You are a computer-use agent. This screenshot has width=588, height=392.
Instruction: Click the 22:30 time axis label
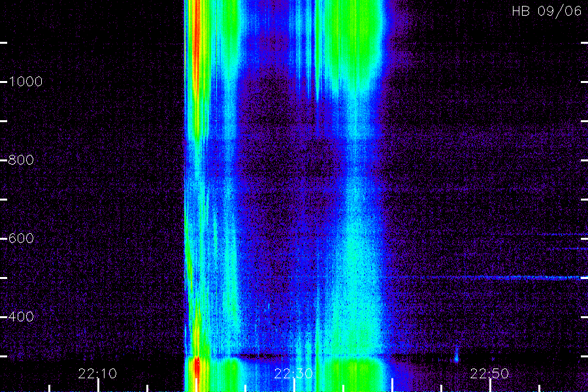293,374
